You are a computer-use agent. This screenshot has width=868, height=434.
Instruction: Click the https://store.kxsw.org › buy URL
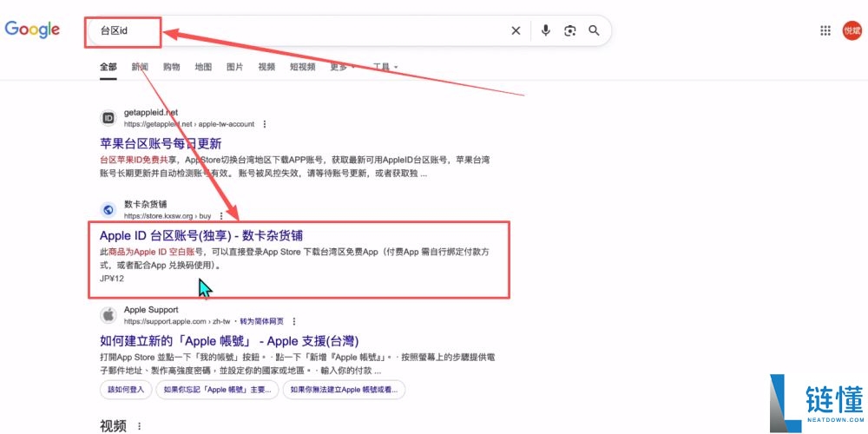[x=168, y=216]
